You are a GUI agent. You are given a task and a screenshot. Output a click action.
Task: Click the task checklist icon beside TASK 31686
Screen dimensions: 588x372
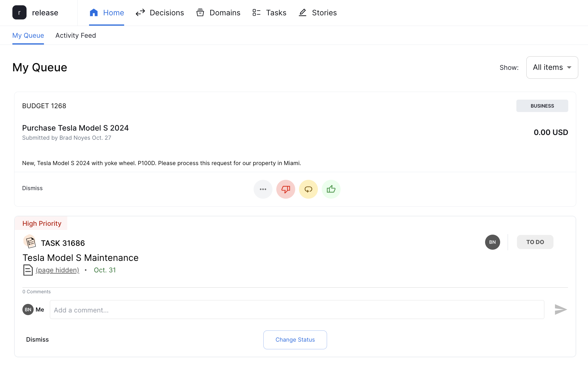pos(30,242)
